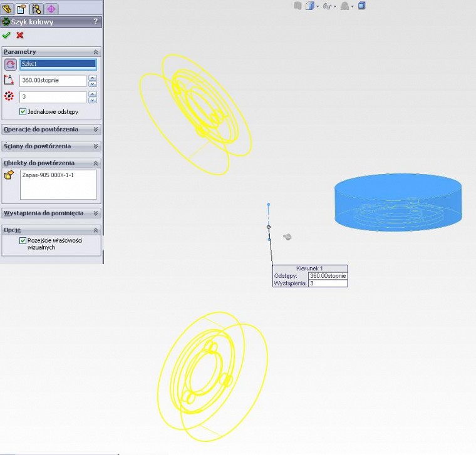Click the instance count field showing 3
476x455 pixels.
coord(53,97)
